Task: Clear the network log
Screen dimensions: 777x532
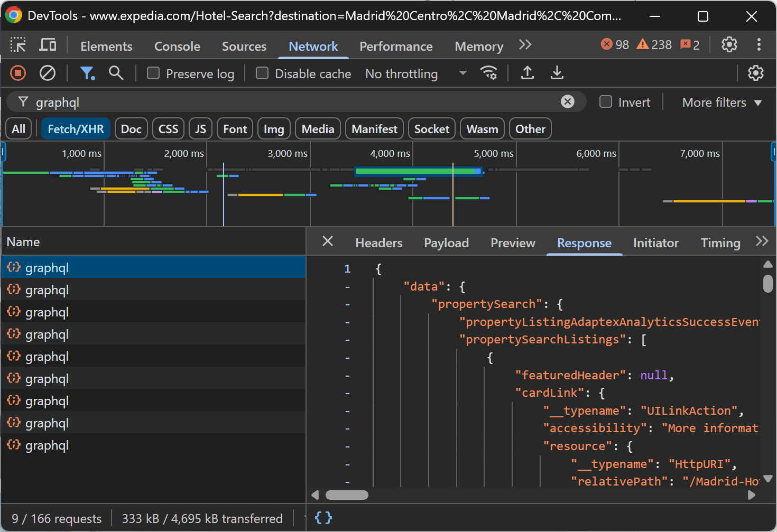Action: click(48, 73)
